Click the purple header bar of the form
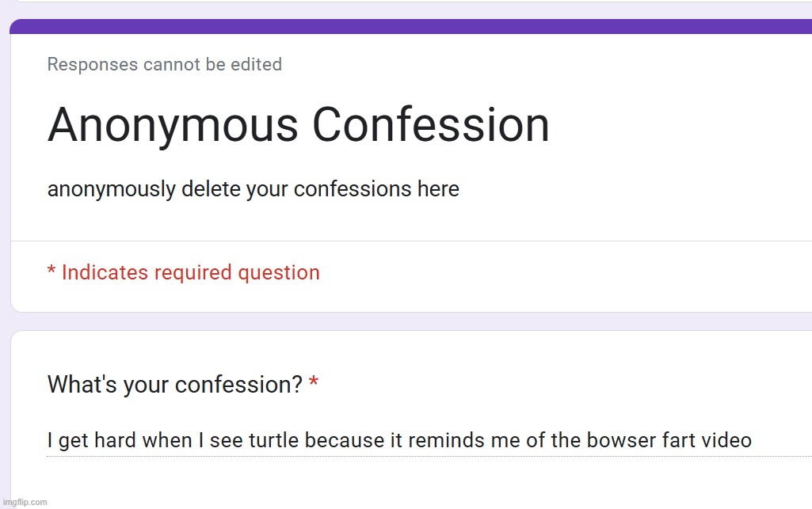Viewport: 812px width, 509px height. point(410,26)
